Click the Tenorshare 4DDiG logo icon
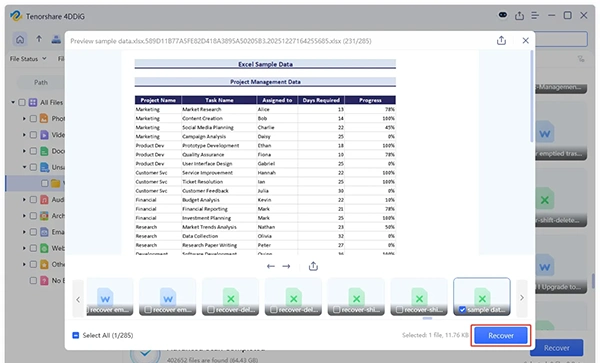This screenshot has width=600, height=363. click(16, 16)
